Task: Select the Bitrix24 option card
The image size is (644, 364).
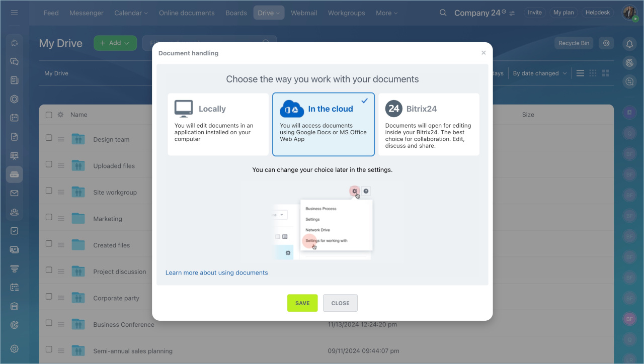Action: coord(429,124)
